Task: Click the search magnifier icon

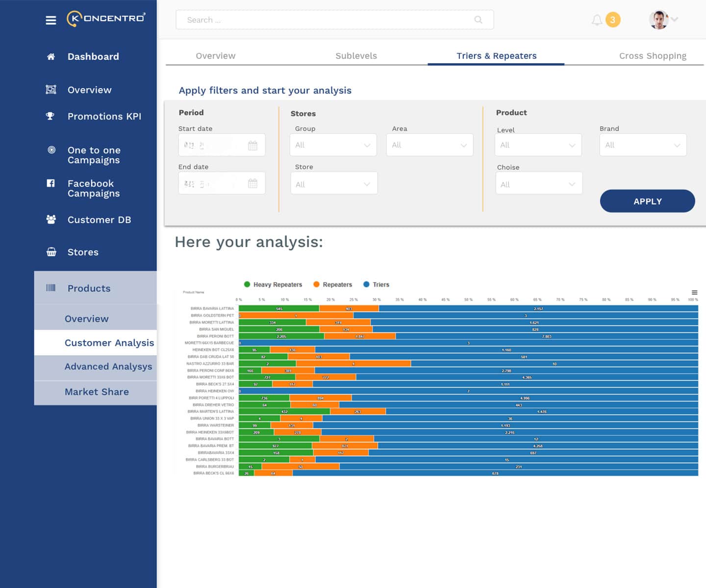Action: point(479,20)
